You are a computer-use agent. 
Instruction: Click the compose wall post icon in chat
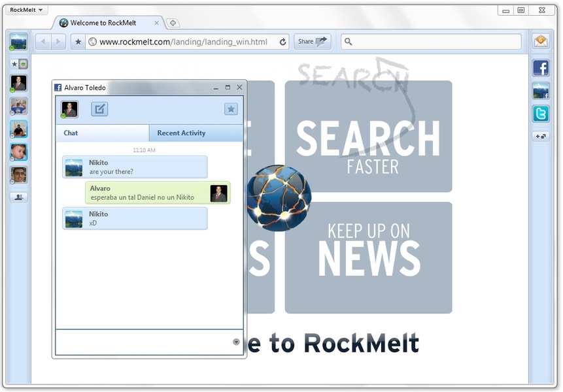coord(99,109)
